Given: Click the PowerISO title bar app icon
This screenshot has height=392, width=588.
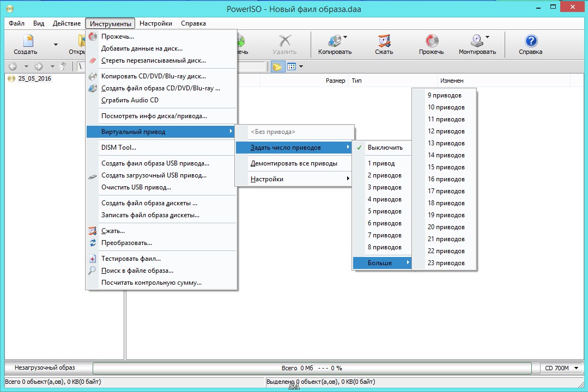Looking at the screenshot, I should (10, 8).
